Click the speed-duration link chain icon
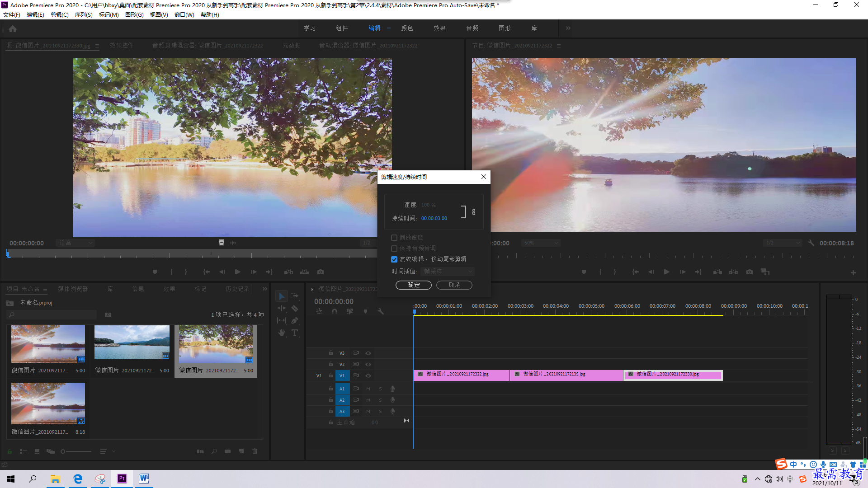Screen dimensions: 868x488 point(473,212)
